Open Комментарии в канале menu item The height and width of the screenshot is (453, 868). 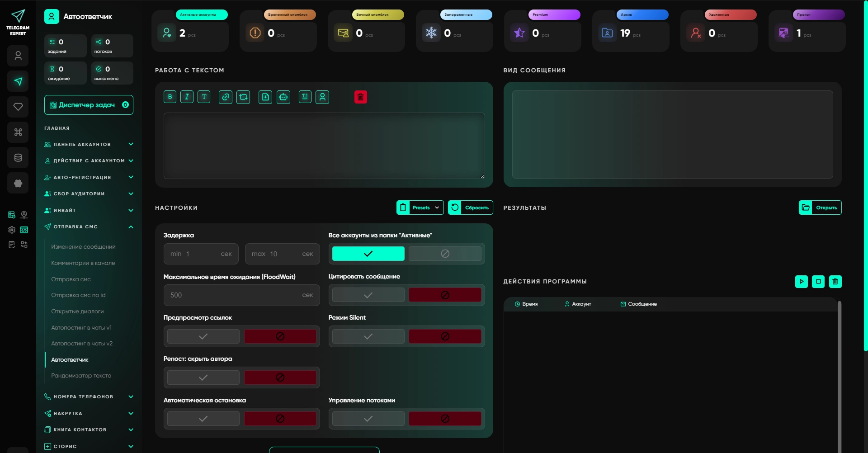83,263
